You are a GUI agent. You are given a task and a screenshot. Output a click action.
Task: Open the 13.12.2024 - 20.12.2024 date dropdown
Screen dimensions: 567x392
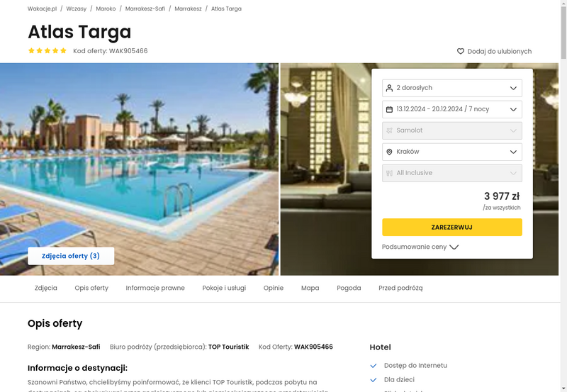coord(452,109)
